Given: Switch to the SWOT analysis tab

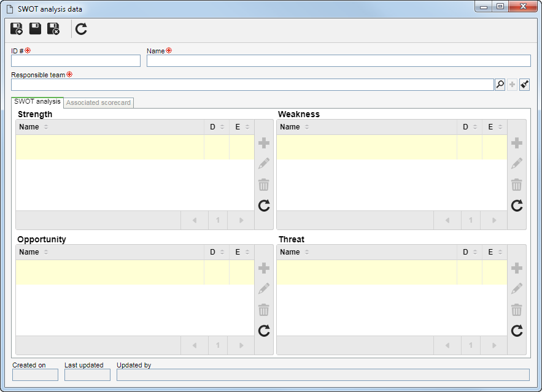Looking at the screenshot, I should pos(37,102).
